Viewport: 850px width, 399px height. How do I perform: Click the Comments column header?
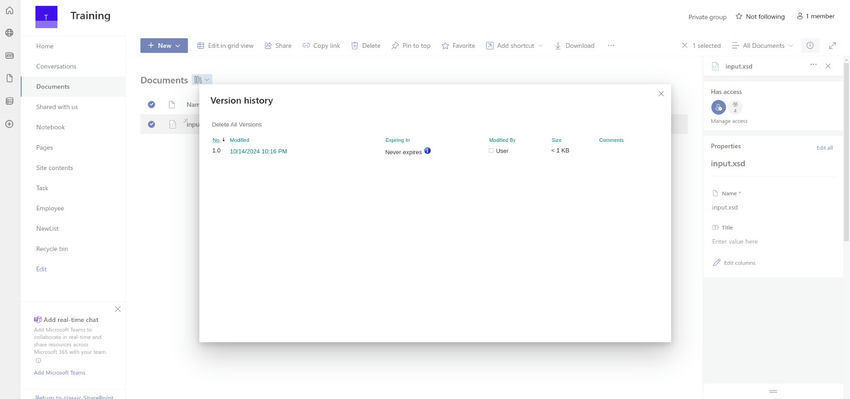[611, 140]
